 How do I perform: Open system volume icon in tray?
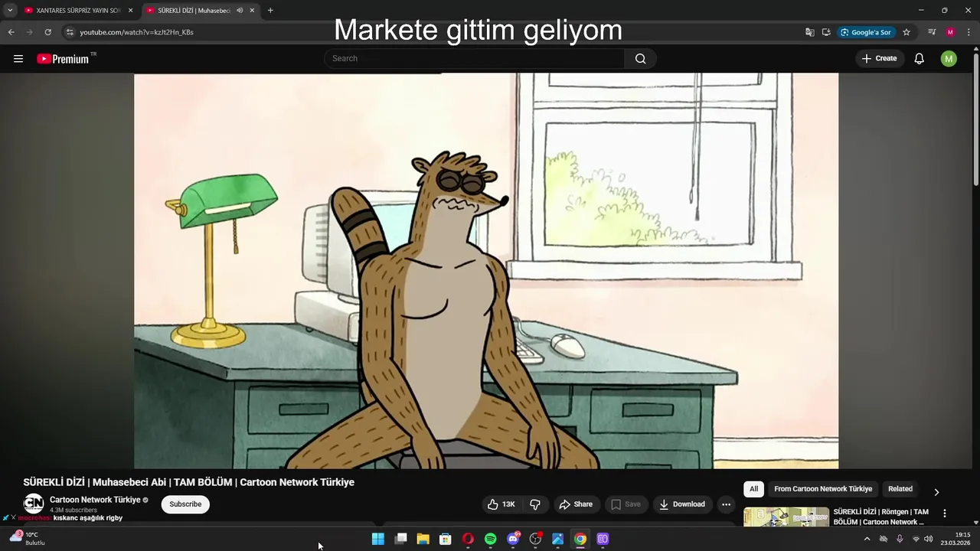(929, 539)
